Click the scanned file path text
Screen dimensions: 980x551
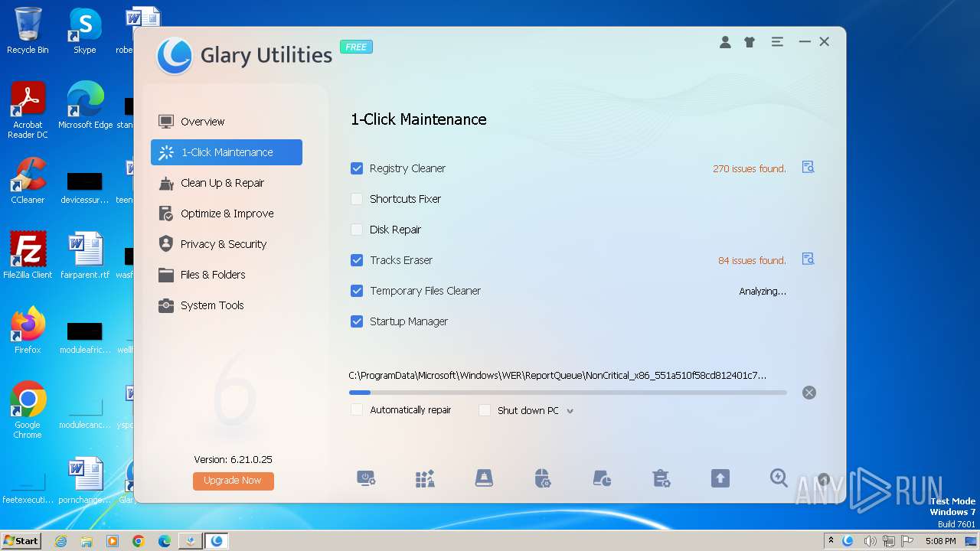(x=557, y=375)
